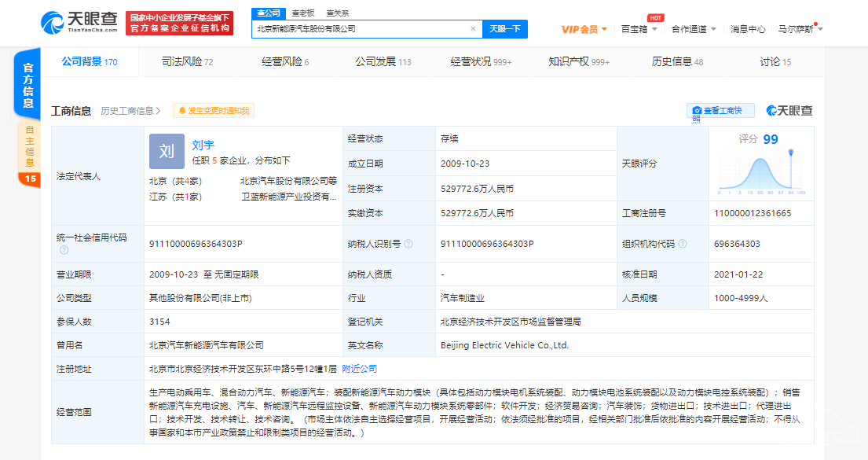
Task: Open the VIP会员 dropdown
Action: point(584,29)
